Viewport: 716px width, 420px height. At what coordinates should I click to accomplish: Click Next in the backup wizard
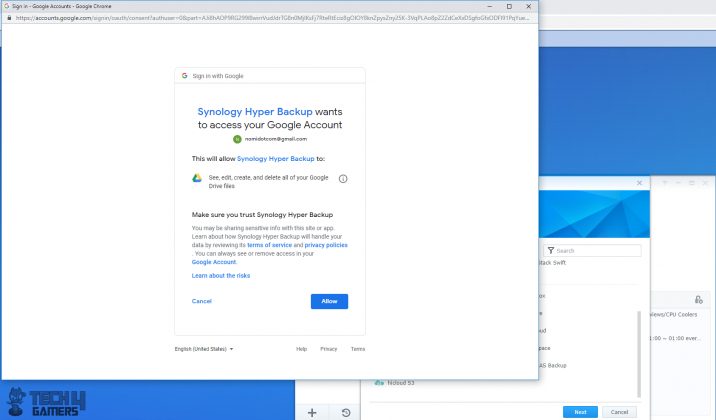580,412
